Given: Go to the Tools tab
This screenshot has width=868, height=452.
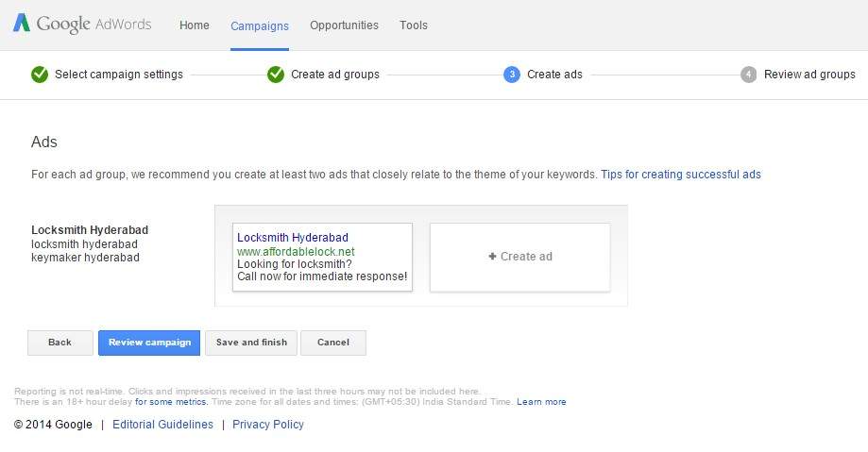Looking at the screenshot, I should coord(414,25).
